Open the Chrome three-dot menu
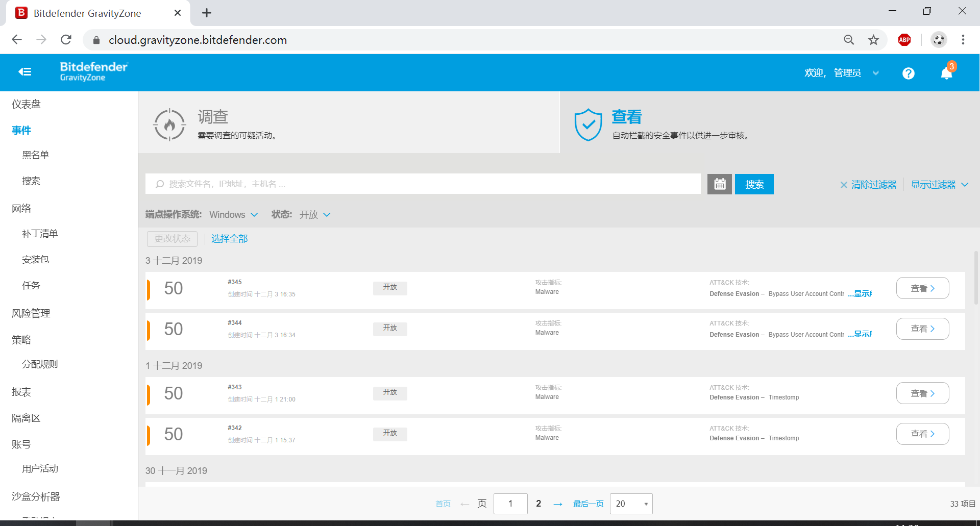Image resolution: width=980 pixels, height=526 pixels. [963, 40]
